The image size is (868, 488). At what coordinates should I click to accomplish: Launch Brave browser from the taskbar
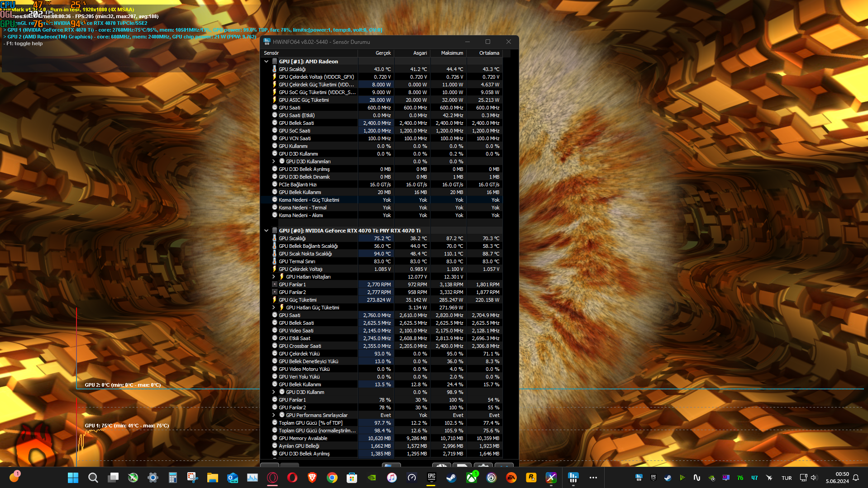point(312,478)
